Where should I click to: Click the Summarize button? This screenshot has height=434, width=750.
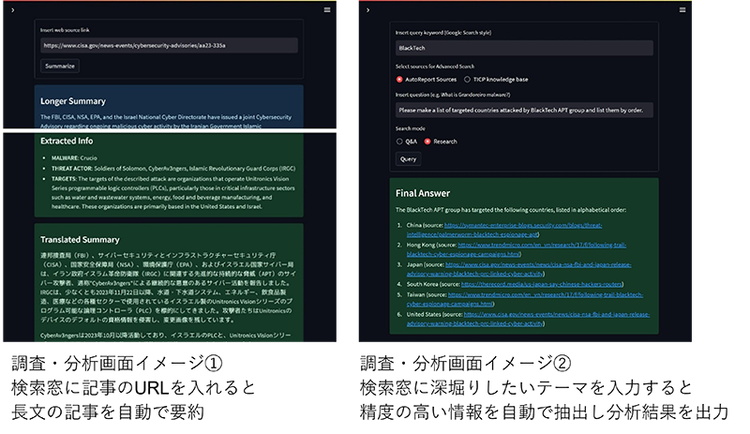(60, 66)
